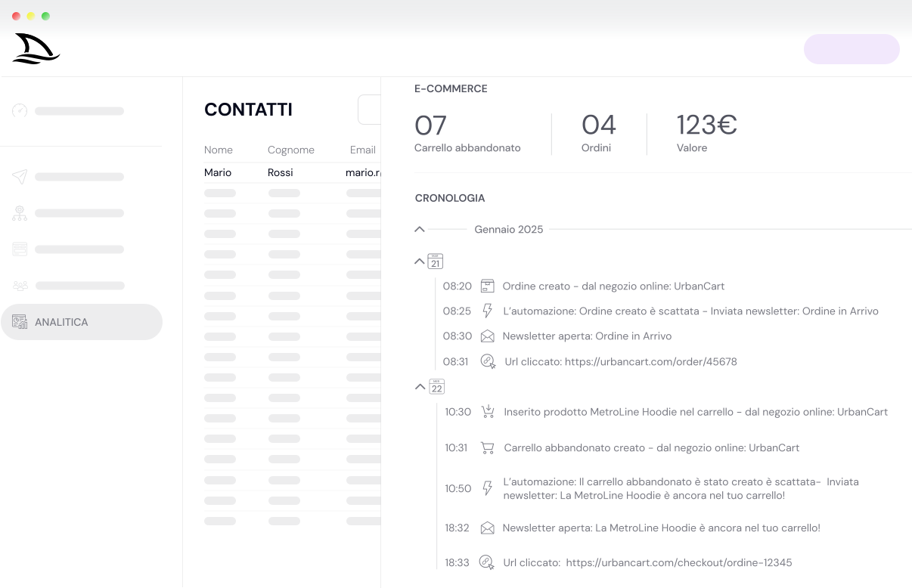Screen dimensions: 912x588
Task: Click the forms list icon in sidebar
Action: (x=20, y=249)
